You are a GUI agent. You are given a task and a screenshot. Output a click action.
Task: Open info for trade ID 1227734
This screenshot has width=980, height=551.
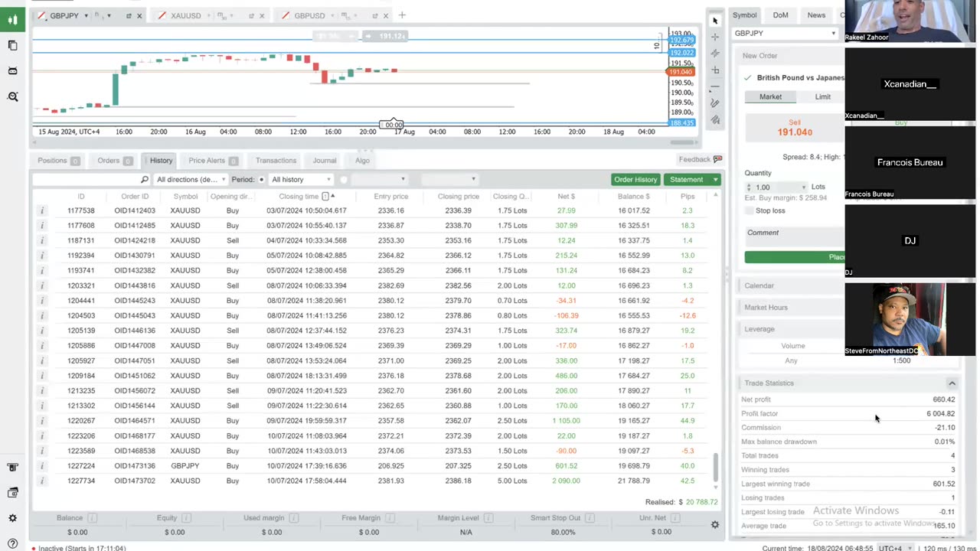click(x=42, y=481)
